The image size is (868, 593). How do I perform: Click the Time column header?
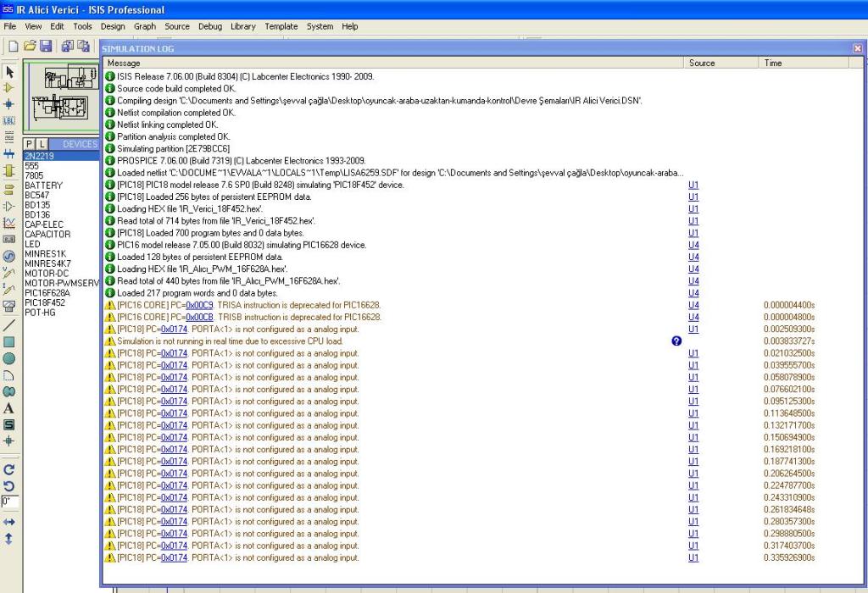click(x=803, y=63)
